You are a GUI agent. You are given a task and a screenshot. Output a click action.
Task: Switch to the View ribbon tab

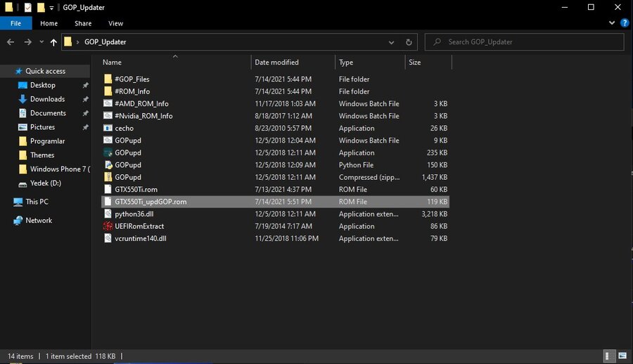(x=115, y=23)
